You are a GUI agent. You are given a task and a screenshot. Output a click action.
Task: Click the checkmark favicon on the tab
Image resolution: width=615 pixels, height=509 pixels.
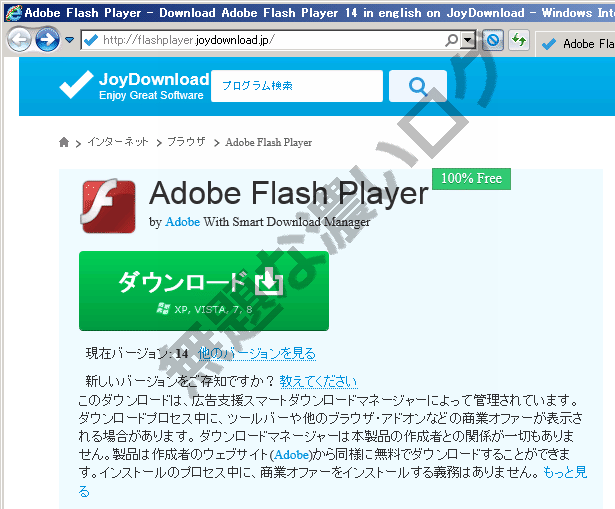549,44
